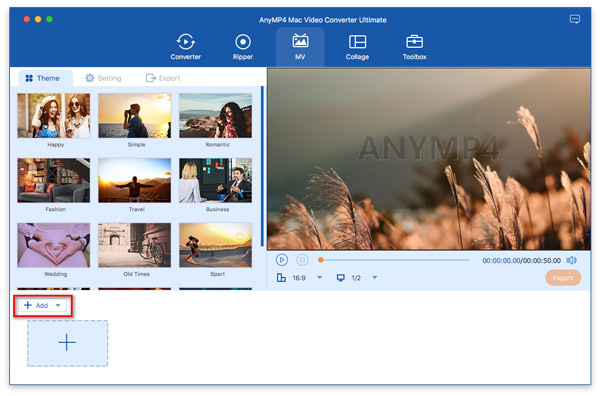Switch to the MV module

[x=300, y=47]
